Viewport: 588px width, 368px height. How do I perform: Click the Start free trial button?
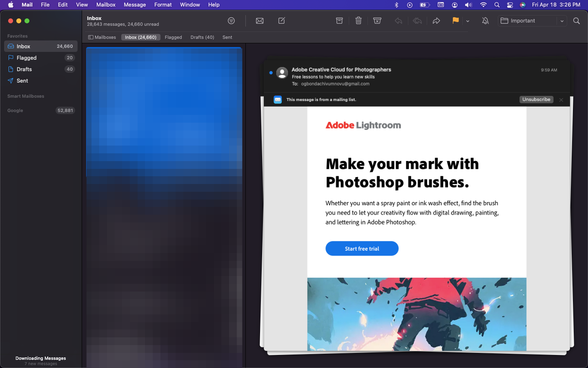(362, 249)
